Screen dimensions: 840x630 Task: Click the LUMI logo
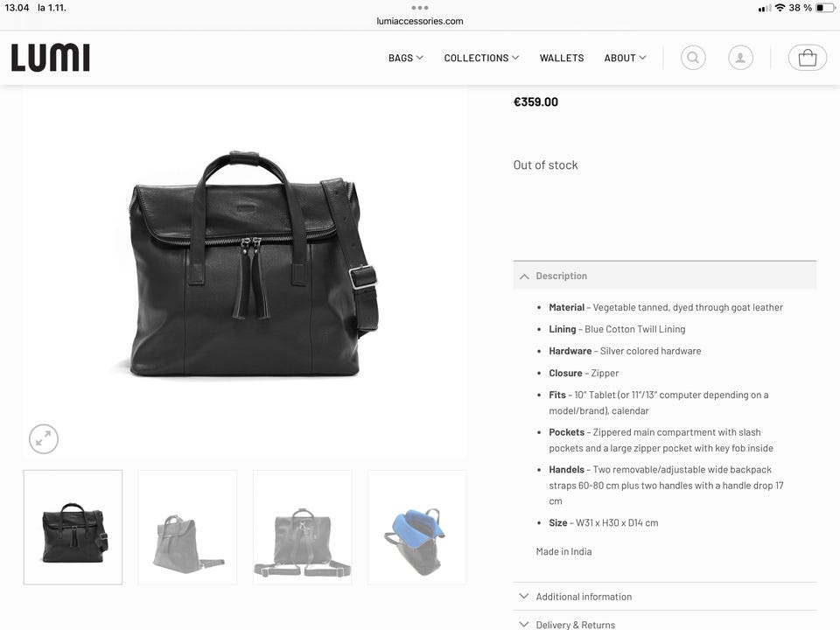pyautogui.click(x=51, y=58)
